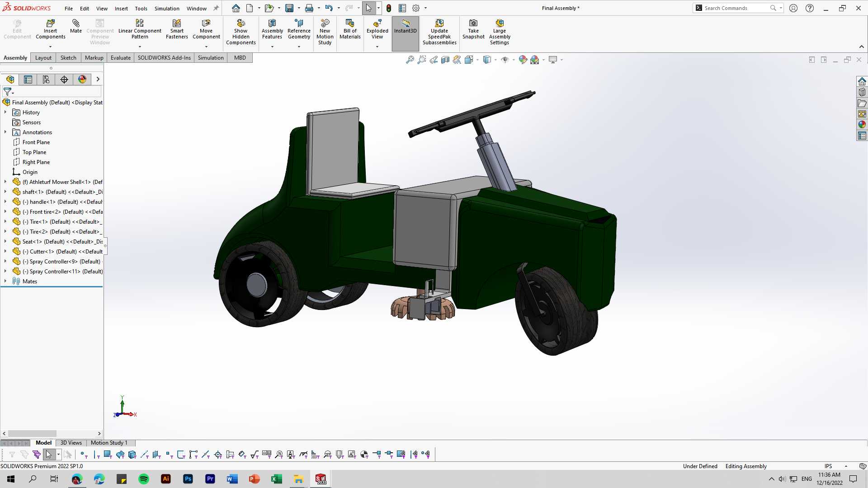
Task: Open Spotify from taskbar
Action: point(144,479)
